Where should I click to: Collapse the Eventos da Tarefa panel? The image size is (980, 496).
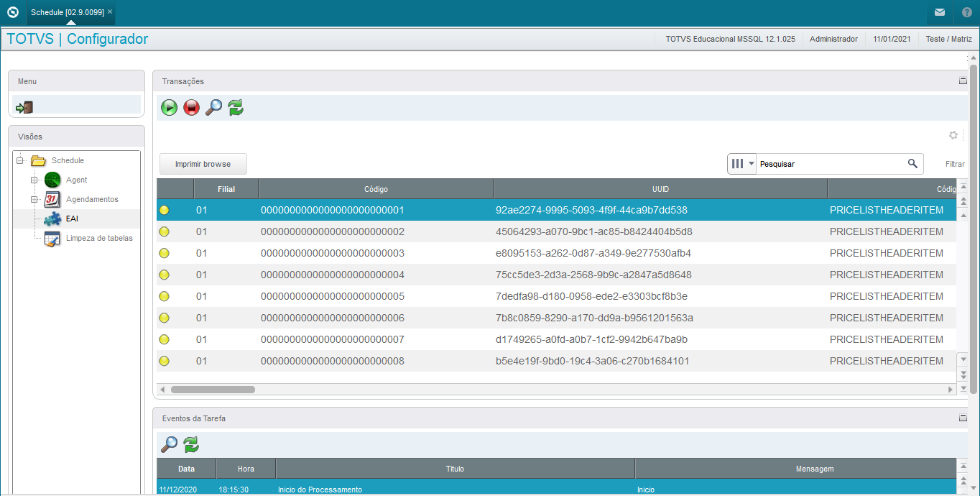click(x=963, y=418)
